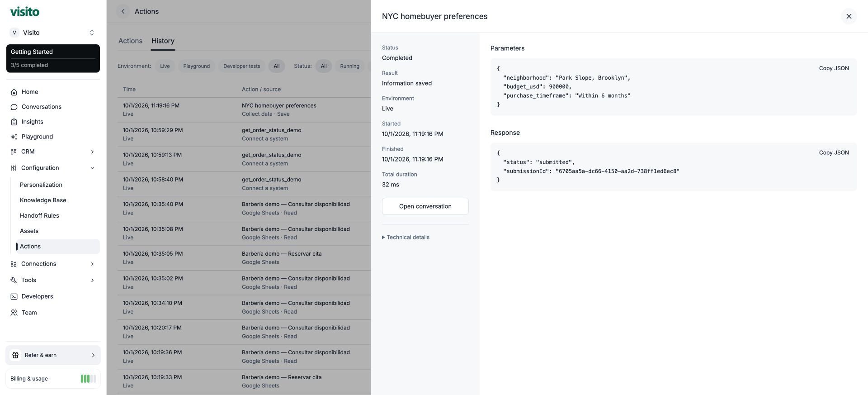The width and height of the screenshot is (868, 395).
Task: Click the CRM sidebar icon
Action: (14, 152)
